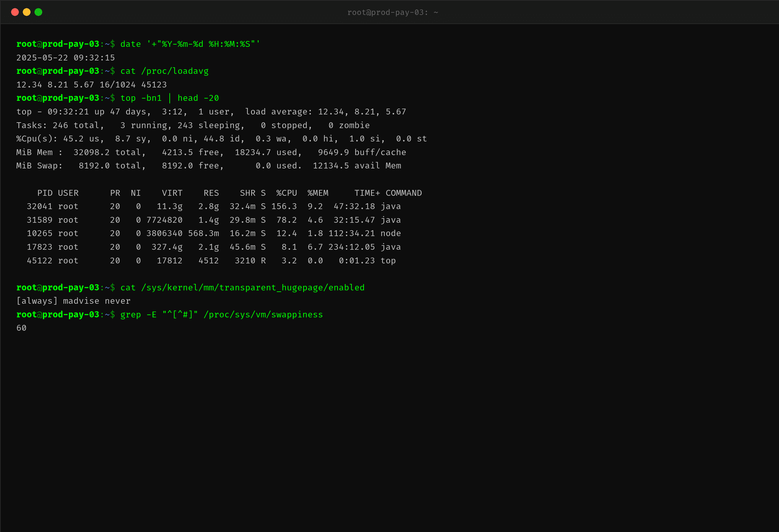The height and width of the screenshot is (532, 779).
Task: Click the date command line text
Action: [190, 44]
